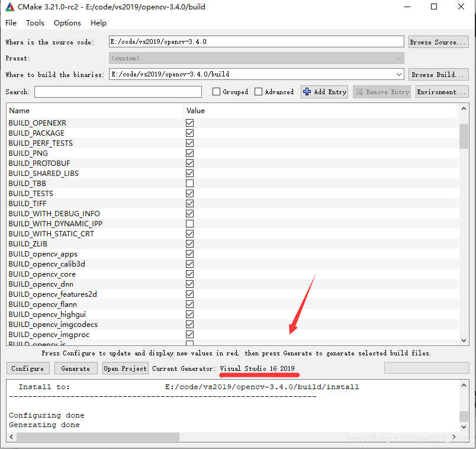The width and height of the screenshot is (476, 449).
Task: Check BUILD_WITH_DYNAMIC_IPP value checkbox
Action: tap(189, 223)
